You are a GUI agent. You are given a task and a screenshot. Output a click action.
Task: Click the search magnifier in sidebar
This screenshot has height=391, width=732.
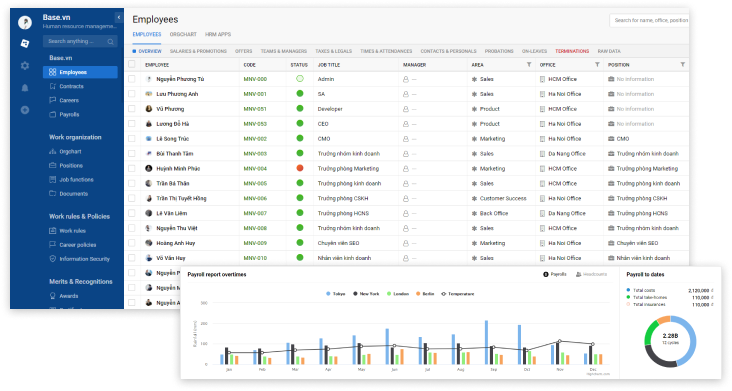(110, 42)
